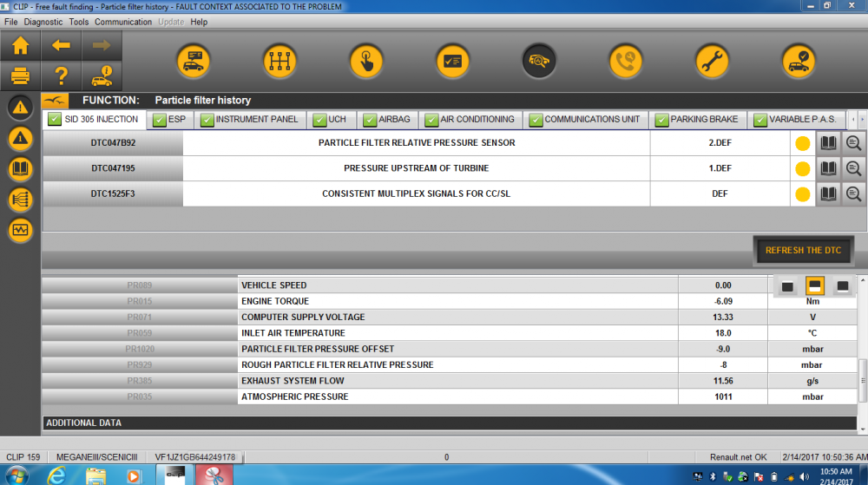Toggle the COMMUNICATIONS UNIT checkbox
The image size is (868, 485).
click(536, 120)
